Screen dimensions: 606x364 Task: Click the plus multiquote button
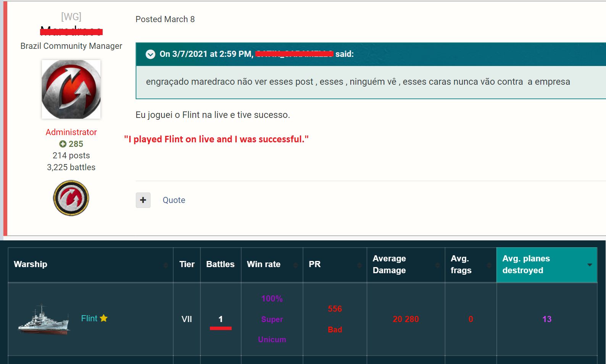pyautogui.click(x=143, y=200)
